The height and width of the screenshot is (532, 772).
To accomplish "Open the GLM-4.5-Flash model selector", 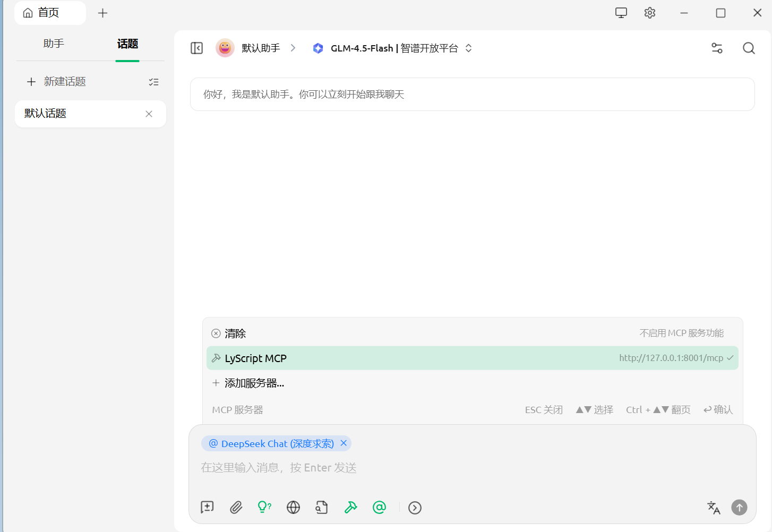I will [x=392, y=48].
